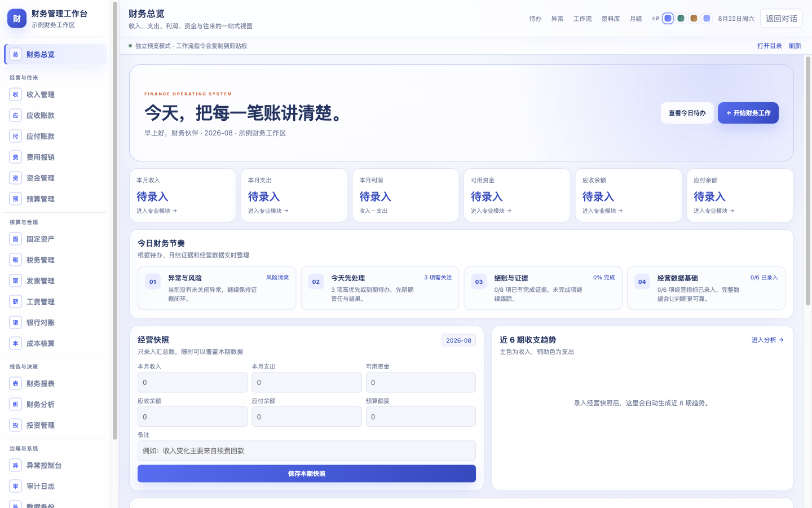Click 进入专业模块 under the 本月收入 card
This screenshot has width=812, height=508.
pos(157,211)
